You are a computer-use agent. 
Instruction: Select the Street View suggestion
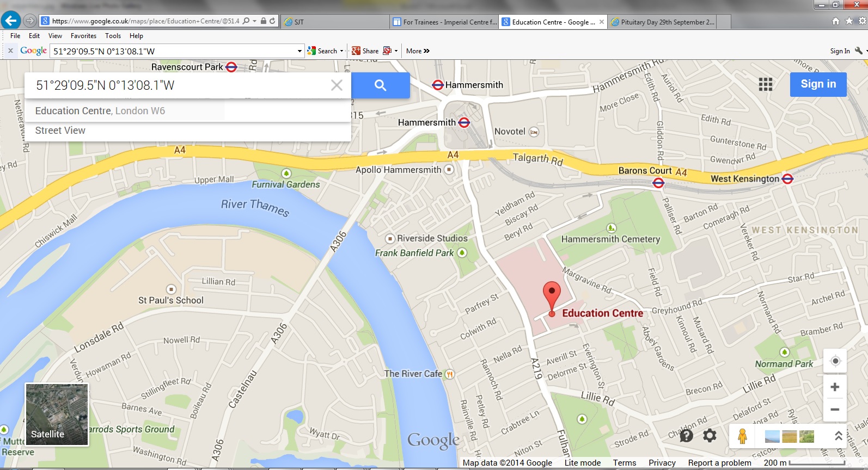click(x=60, y=131)
